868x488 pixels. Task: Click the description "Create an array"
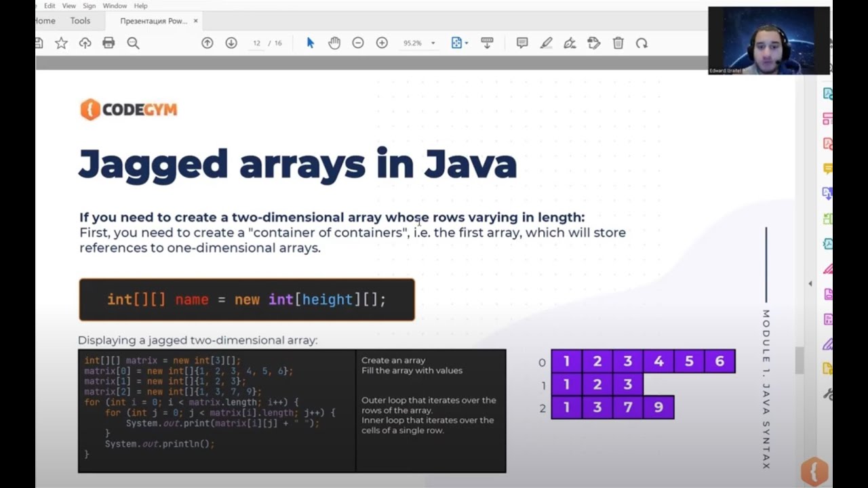pos(393,361)
